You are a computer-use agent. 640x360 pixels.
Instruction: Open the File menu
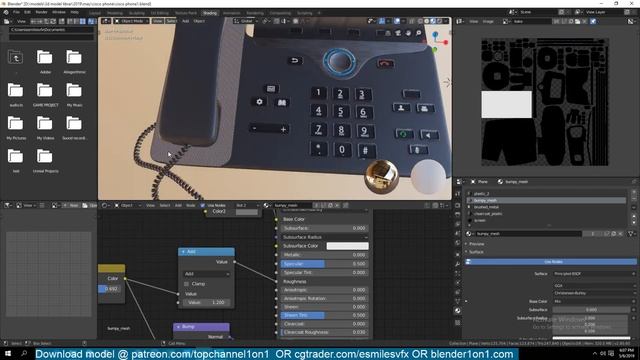pyautogui.click(x=16, y=12)
